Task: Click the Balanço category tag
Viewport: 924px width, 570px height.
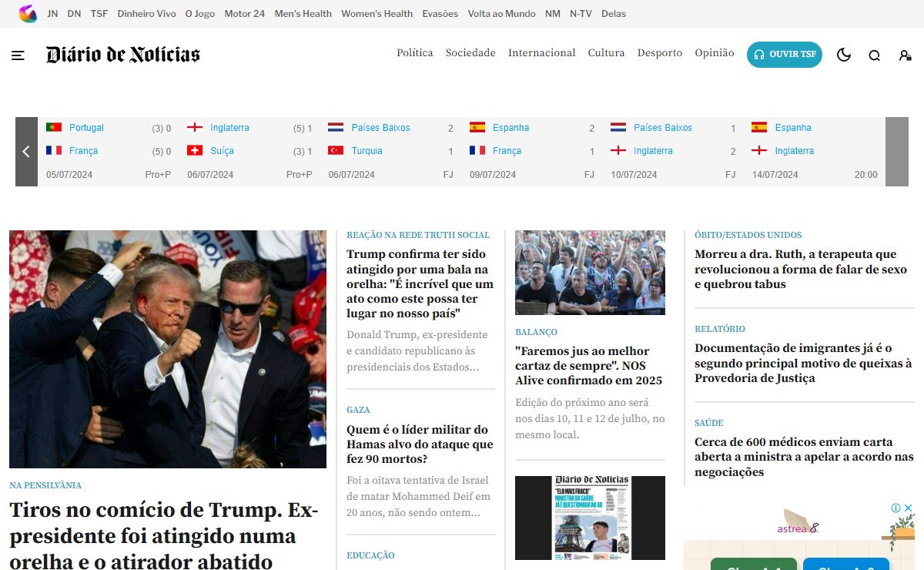Action: point(536,332)
